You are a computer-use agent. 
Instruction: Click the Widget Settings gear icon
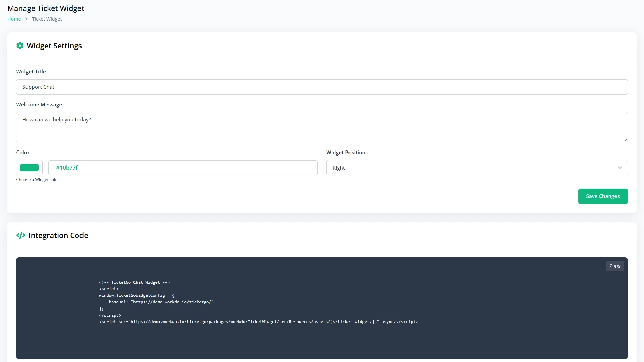point(20,46)
